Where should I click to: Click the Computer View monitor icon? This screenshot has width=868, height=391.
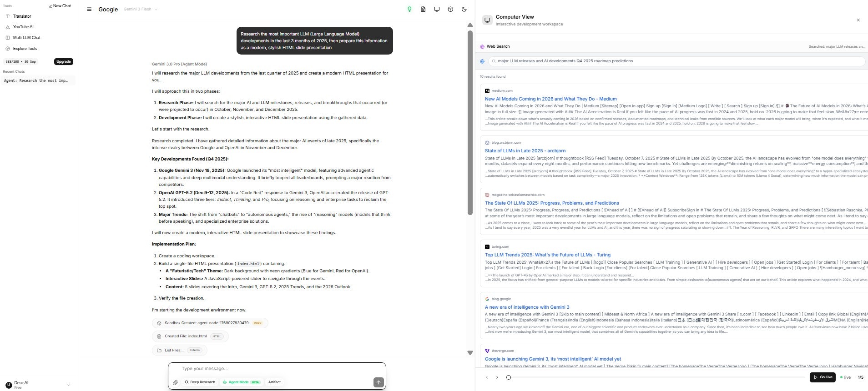pyautogui.click(x=487, y=20)
